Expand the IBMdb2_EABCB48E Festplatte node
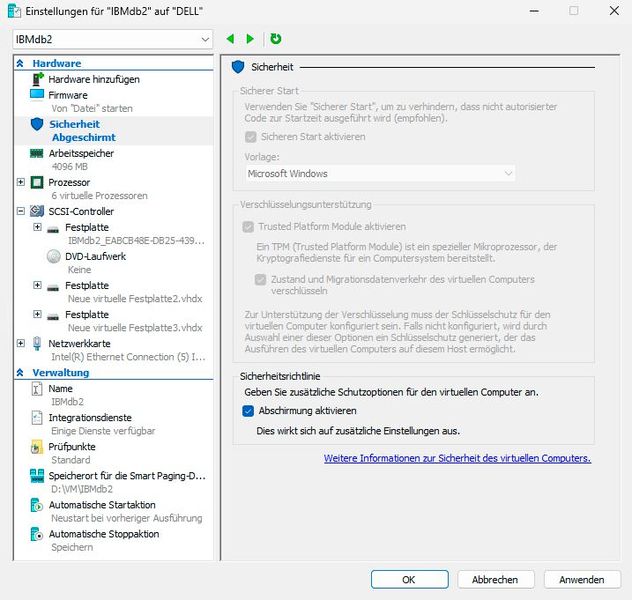The height and width of the screenshot is (600, 632). pos(37,227)
